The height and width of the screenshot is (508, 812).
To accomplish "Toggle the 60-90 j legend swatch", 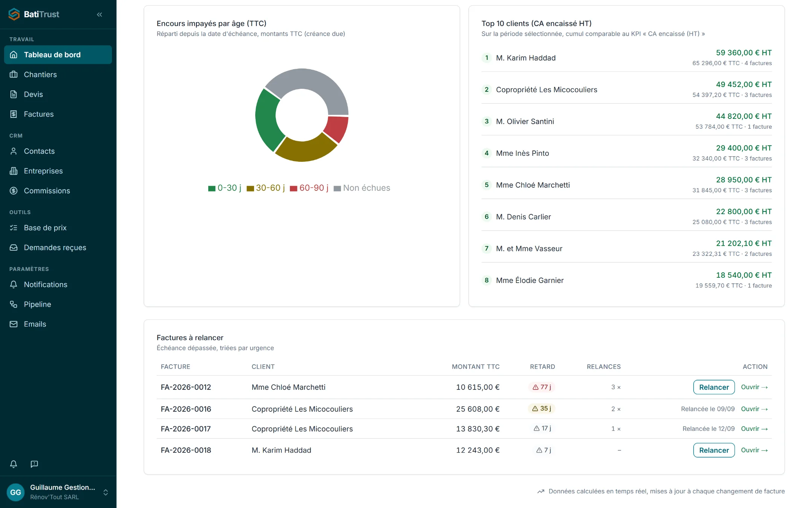I will 294,189.
